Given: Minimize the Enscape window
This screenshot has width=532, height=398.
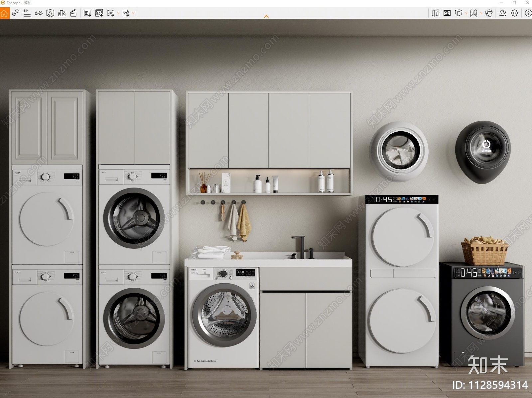Looking at the screenshot, I should click(501, 3).
